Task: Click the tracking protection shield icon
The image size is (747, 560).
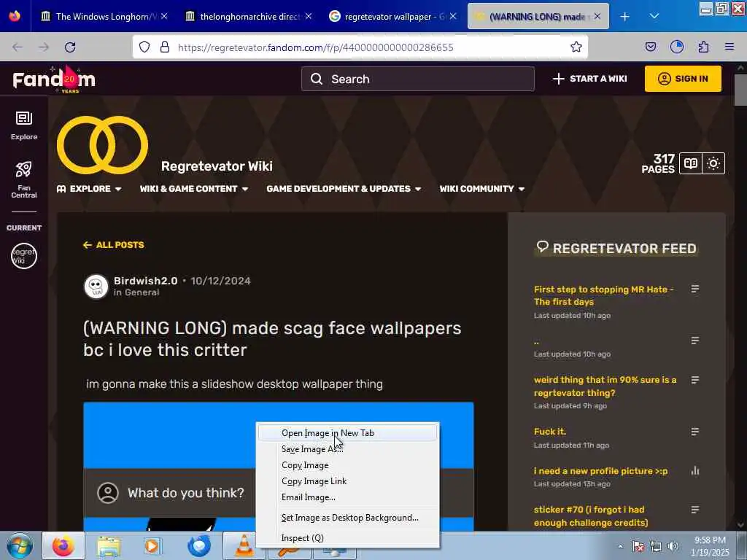Action: tap(144, 47)
